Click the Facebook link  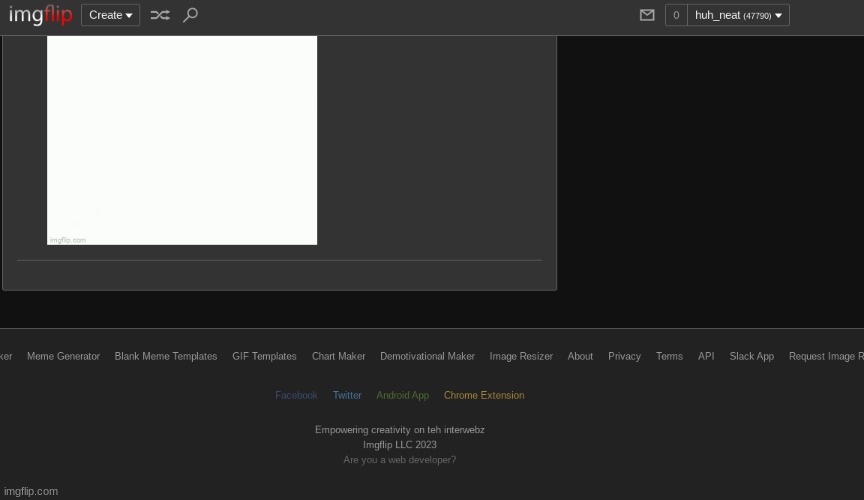point(296,395)
